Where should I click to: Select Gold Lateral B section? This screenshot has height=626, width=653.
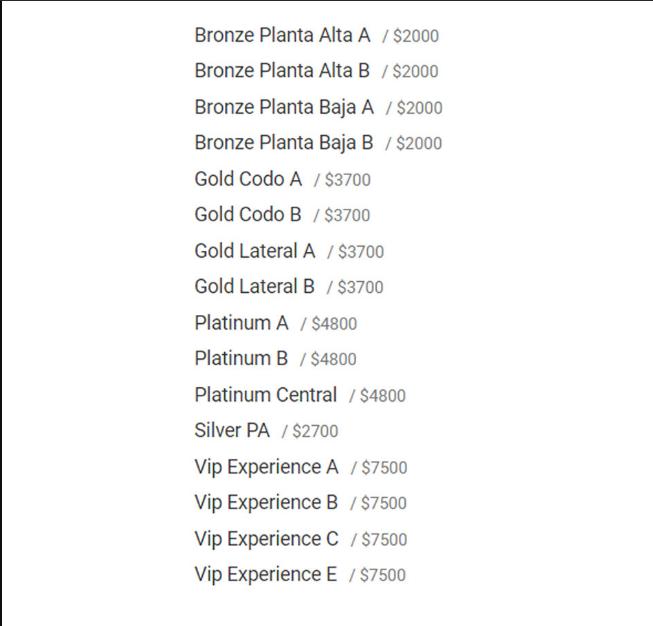pos(255,287)
